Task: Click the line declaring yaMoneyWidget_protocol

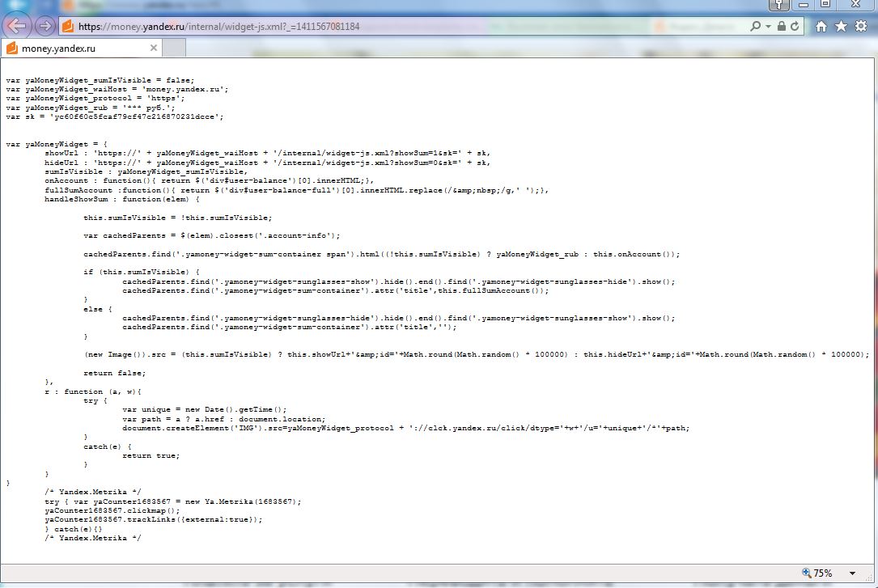Action: pyautogui.click(x=95, y=98)
